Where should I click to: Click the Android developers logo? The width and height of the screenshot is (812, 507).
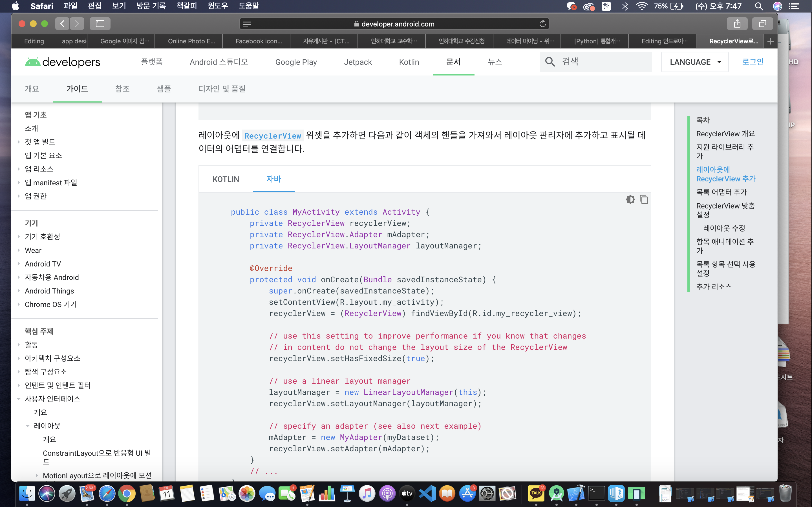tap(63, 62)
